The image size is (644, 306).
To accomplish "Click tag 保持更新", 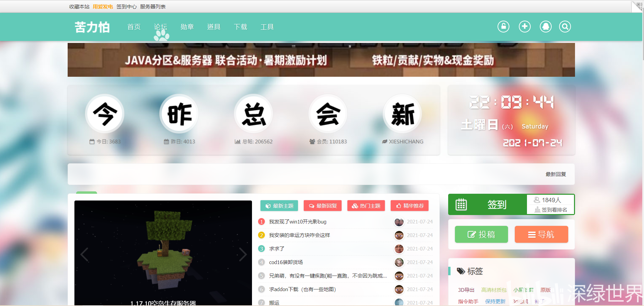I will click(495, 301).
